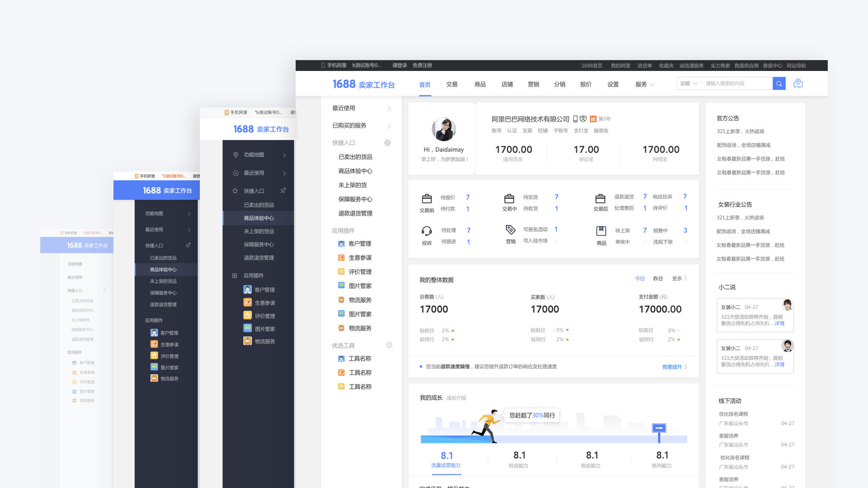Open 退款退货管理 in main sidebar
Image resolution: width=868 pixels, height=488 pixels.
(355, 213)
